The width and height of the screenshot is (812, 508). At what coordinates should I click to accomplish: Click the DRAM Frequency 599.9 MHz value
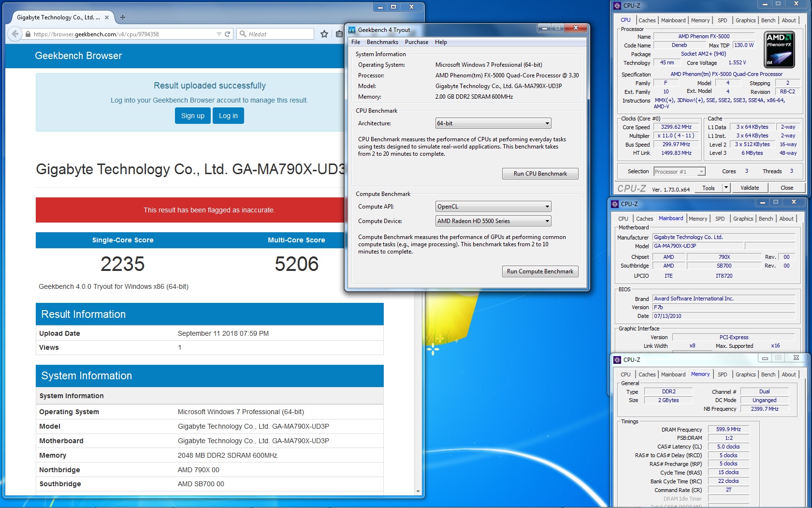[x=728, y=429]
